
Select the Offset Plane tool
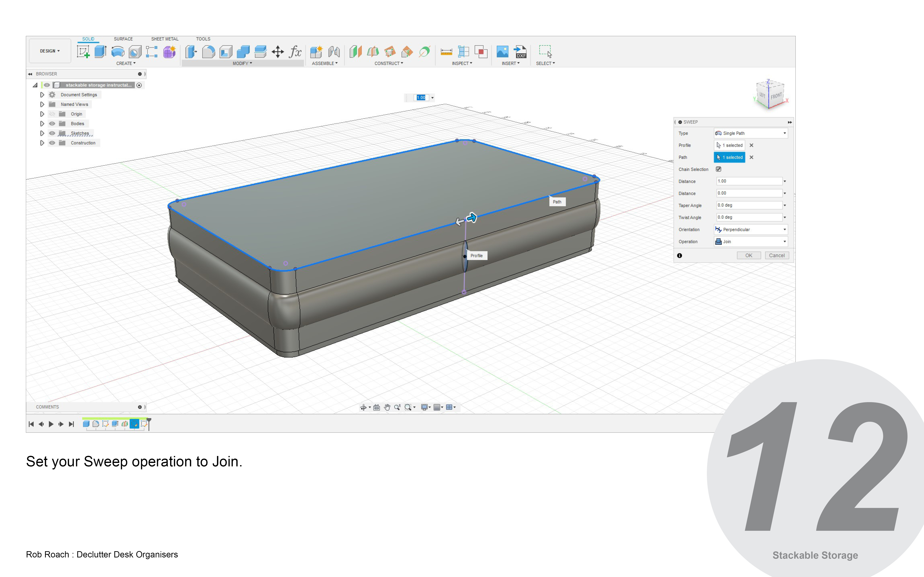pos(356,52)
